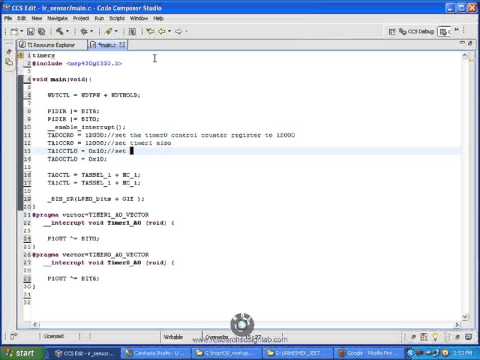Select the main.c editor tab

pyautogui.click(x=108, y=45)
